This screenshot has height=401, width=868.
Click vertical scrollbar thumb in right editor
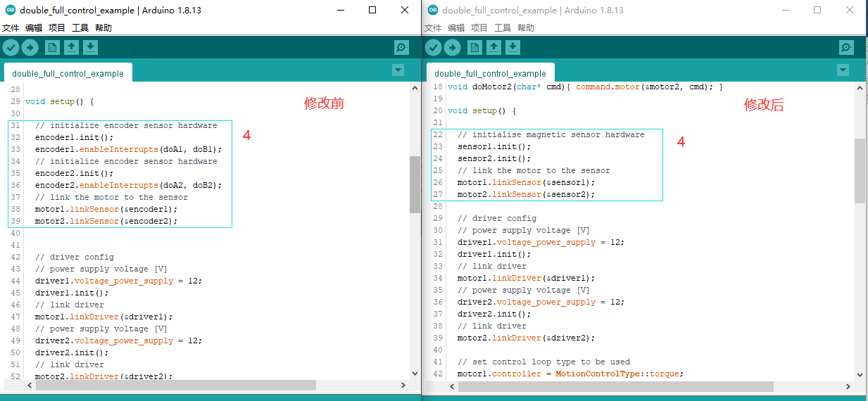click(x=860, y=171)
